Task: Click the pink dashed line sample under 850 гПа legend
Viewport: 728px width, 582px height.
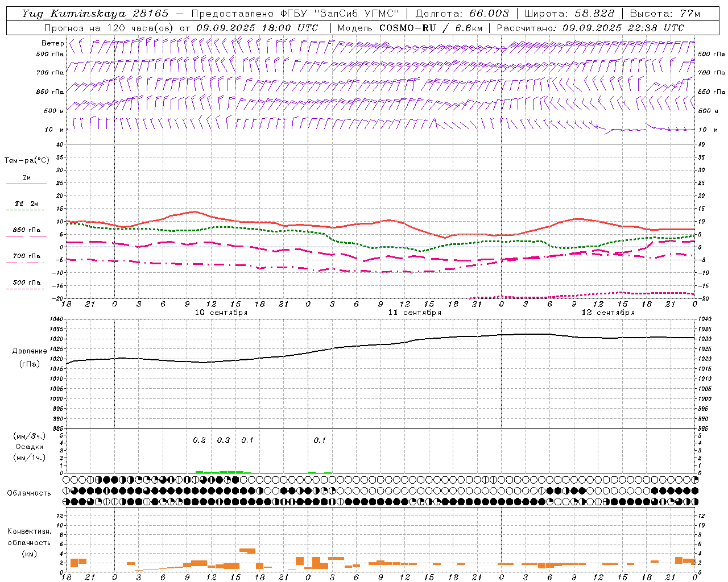Action: (26, 236)
